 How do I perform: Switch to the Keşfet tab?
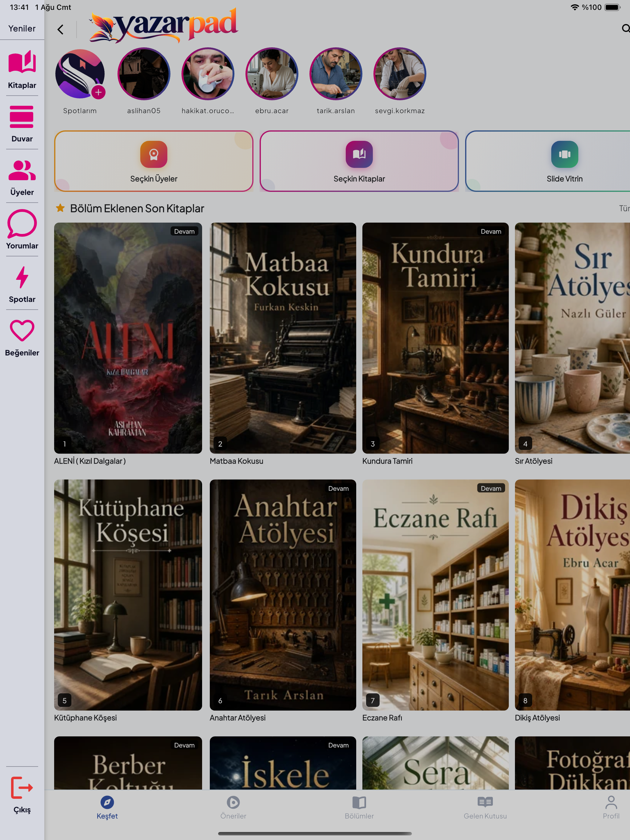pyautogui.click(x=107, y=808)
